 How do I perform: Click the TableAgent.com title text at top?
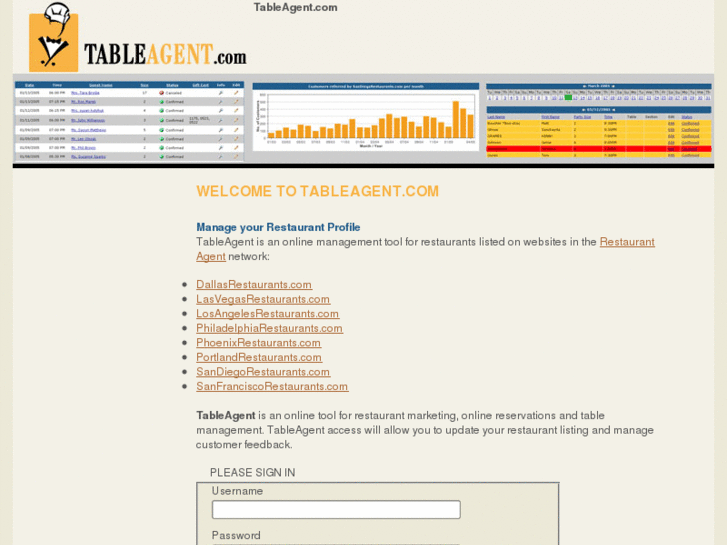(x=295, y=7)
